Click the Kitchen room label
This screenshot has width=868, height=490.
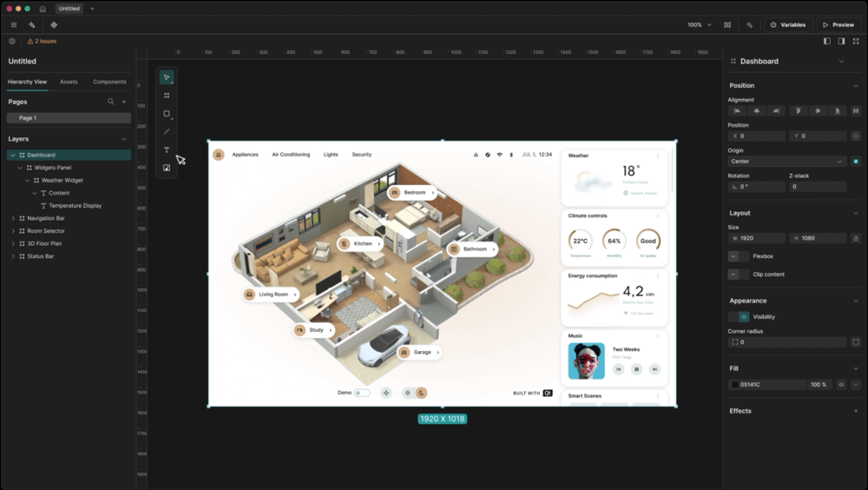pyautogui.click(x=361, y=244)
